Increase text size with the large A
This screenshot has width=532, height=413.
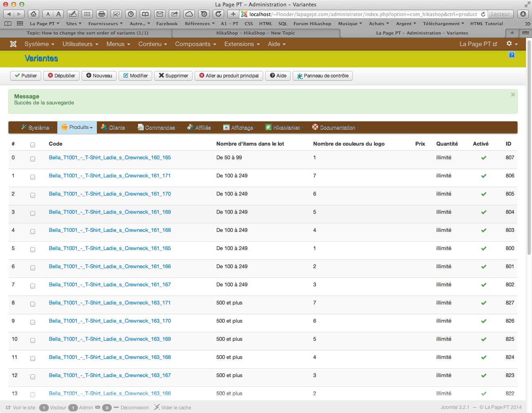[59, 14]
